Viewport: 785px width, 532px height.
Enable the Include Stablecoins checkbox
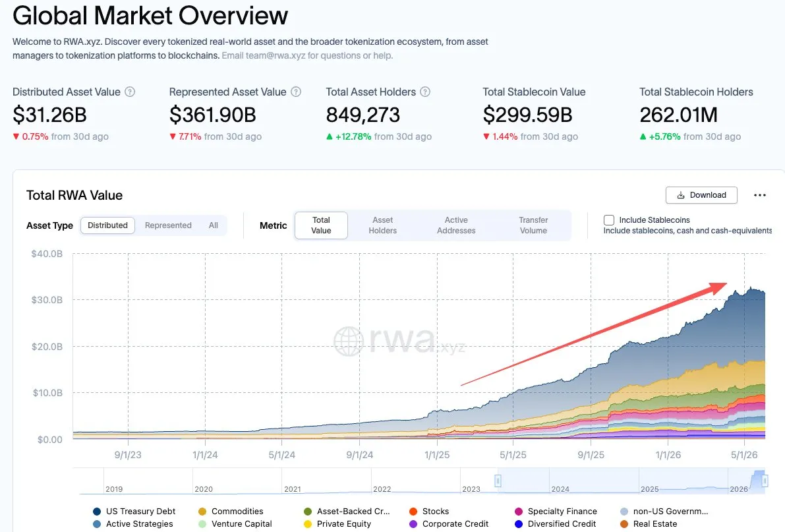[x=609, y=220]
